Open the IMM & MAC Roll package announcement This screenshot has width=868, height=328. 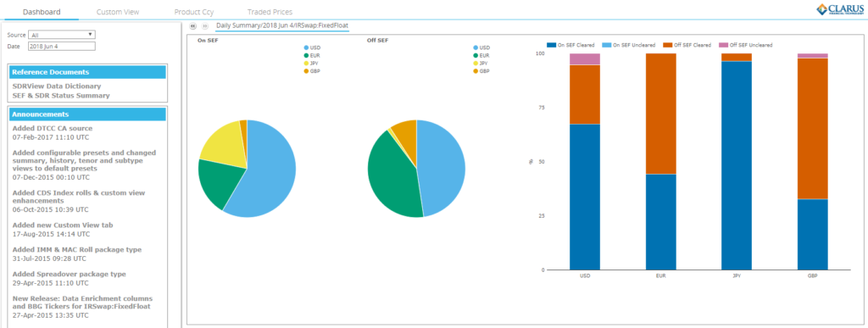(x=77, y=249)
